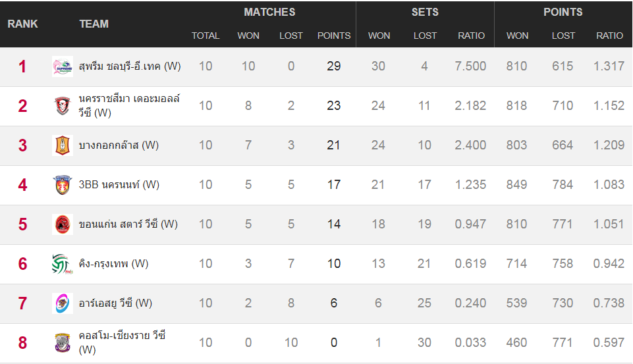Select the ขอนแก่น สตาร์ วีซี (W) team name

[x=128, y=224]
